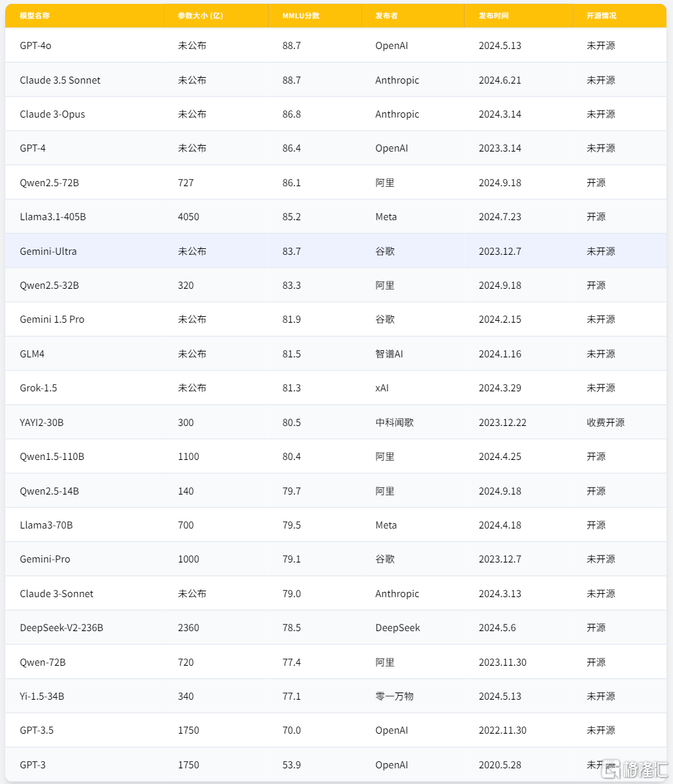Click the 开源情况 column header
This screenshot has width=673, height=784.
[601, 16]
